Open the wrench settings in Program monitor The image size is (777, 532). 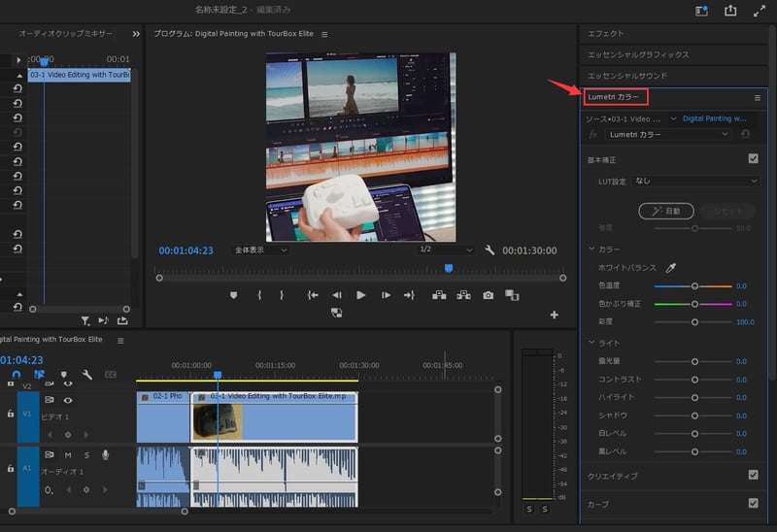pyautogui.click(x=490, y=249)
